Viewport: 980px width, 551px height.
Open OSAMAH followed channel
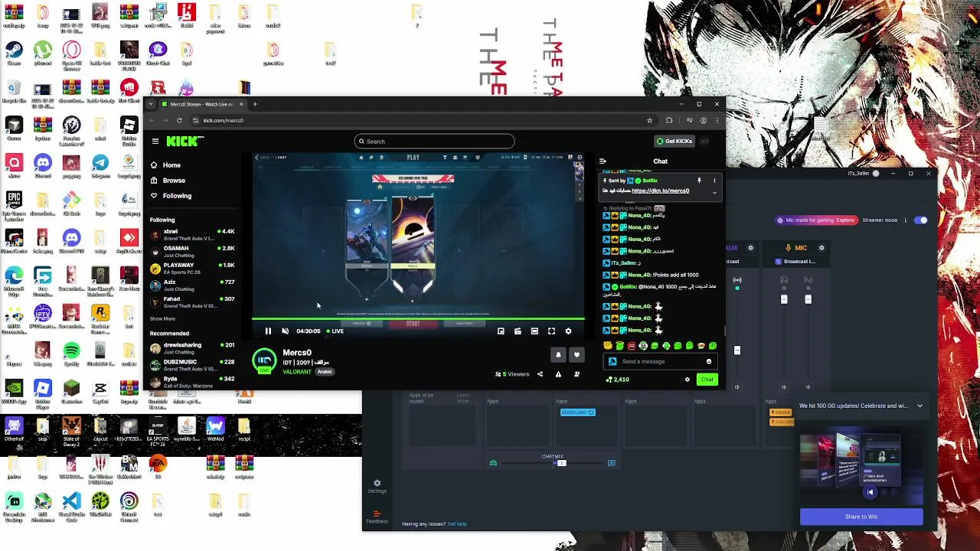[193, 251]
